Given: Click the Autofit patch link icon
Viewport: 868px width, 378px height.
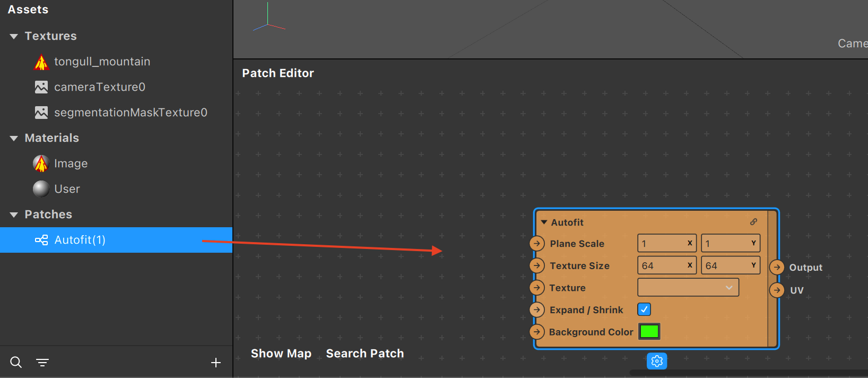Looking at the screenshot, I should tap(753, 222).
